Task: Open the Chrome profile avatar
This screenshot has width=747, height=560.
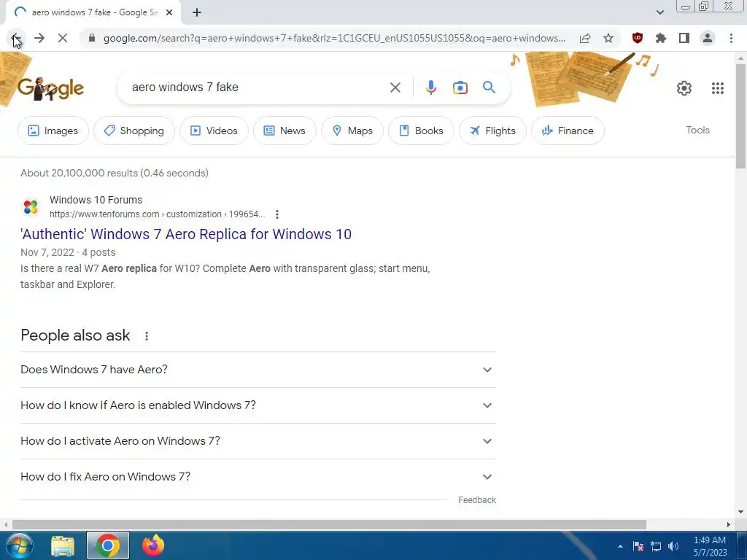Action: [x=708, y=38]
